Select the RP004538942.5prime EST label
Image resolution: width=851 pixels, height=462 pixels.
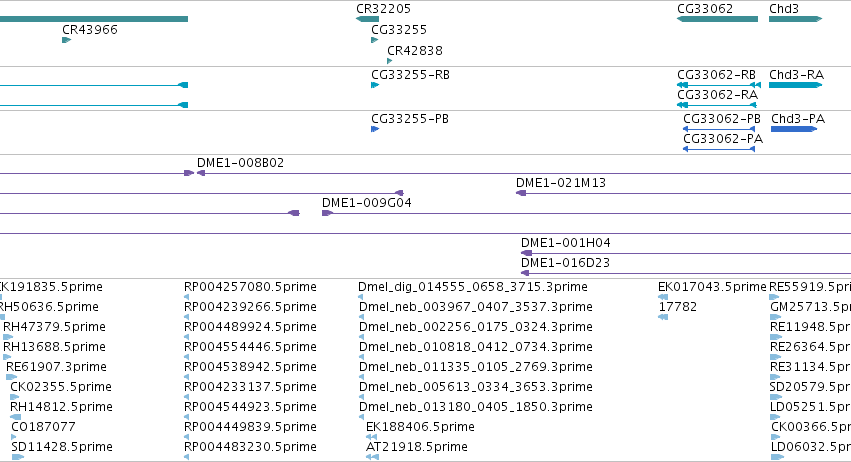pos(250,367)
